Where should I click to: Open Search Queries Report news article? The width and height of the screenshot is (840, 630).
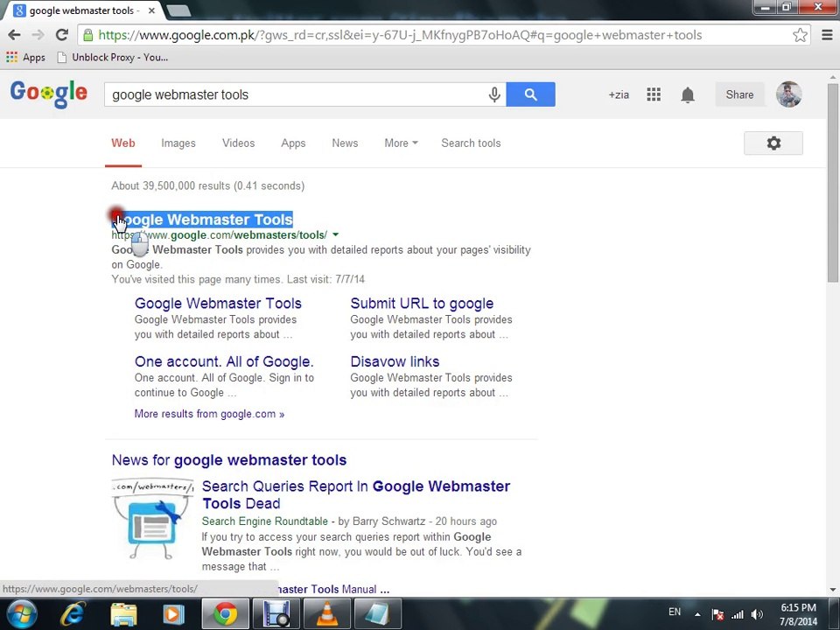click(356, 494)
